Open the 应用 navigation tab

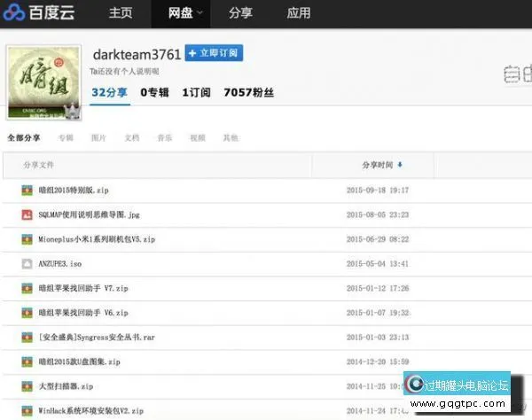click(299, 13)
